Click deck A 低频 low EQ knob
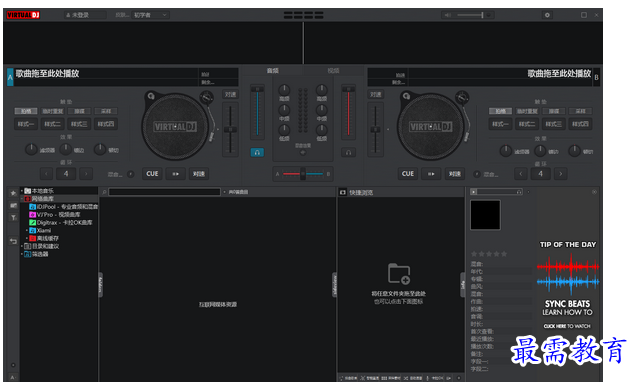 (284, 129)
